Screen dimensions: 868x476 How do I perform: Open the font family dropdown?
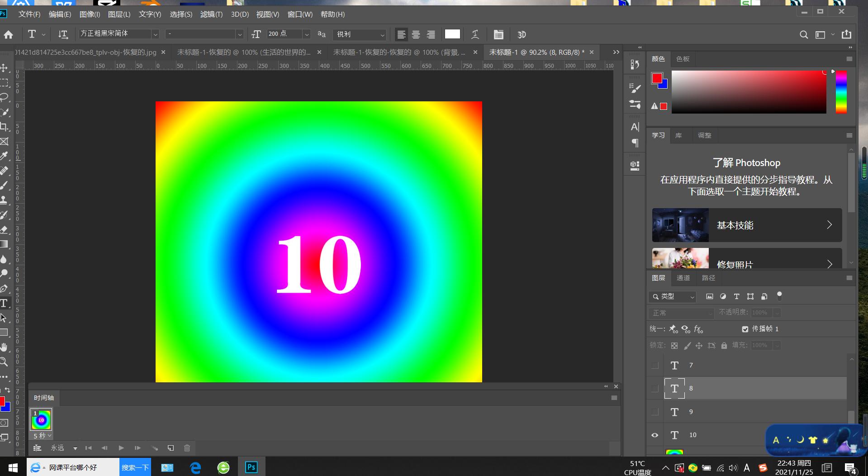coord(155,34)
